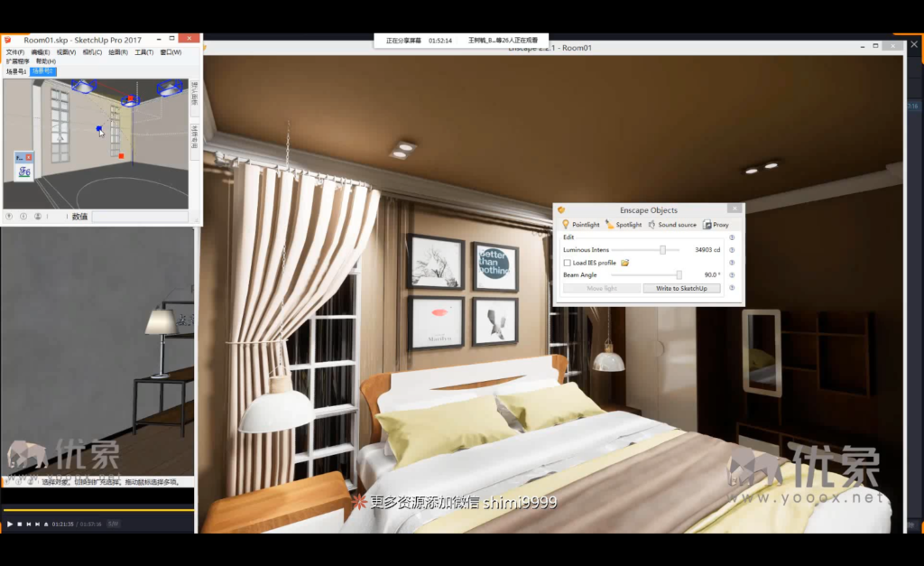
Task: Seek on the yellow video progress bar
Action: tap(97, 509)
